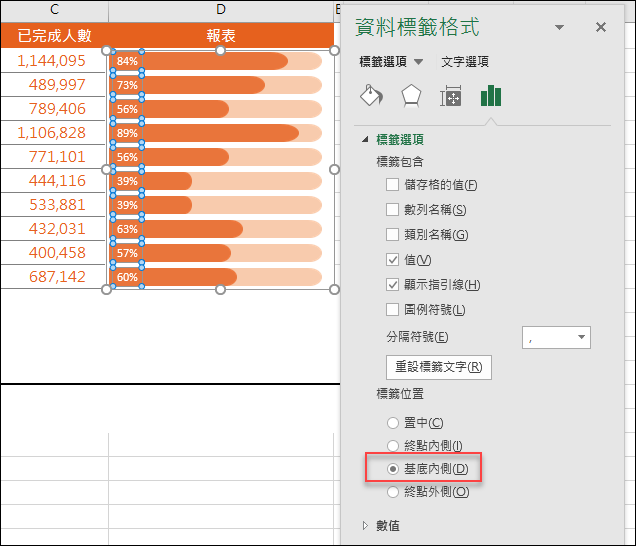Select the 基底內側(D) label position
Image resolution: width=636 pixels, height=546 pixels.
click(x=393, y=469)
